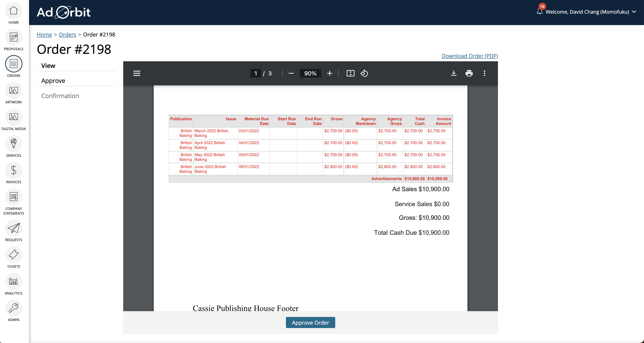Open Invoices from the sidebar
Viewport: 644px width, 343px height.
pos(13,171)
